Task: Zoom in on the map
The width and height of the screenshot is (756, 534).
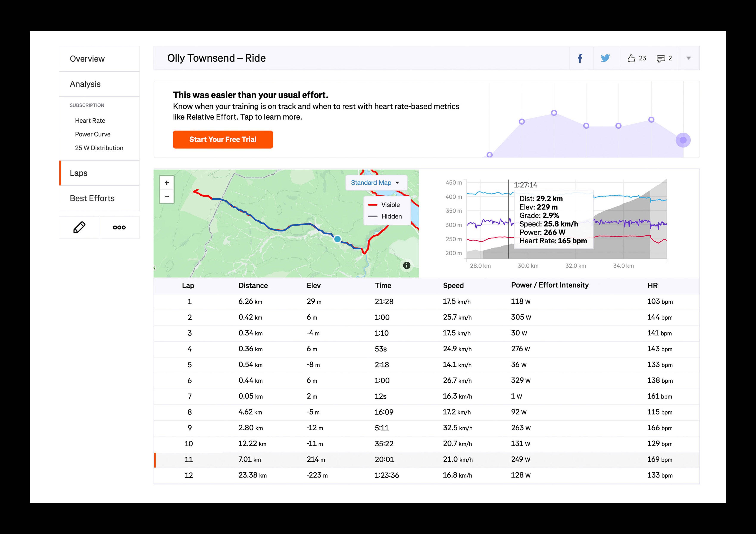Action: 167,183
